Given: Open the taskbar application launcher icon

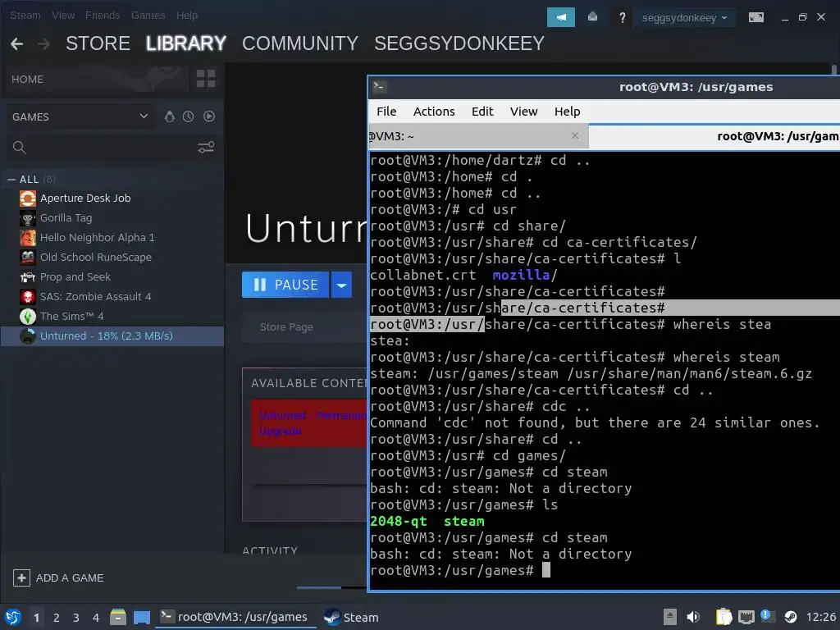Looking at the screenshot, I should (13, 617).
